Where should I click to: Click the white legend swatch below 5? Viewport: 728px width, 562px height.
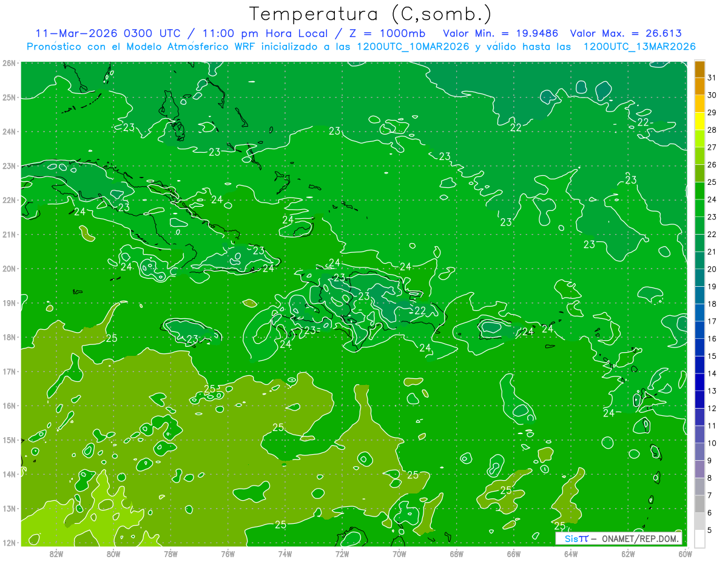pos(699,538)
